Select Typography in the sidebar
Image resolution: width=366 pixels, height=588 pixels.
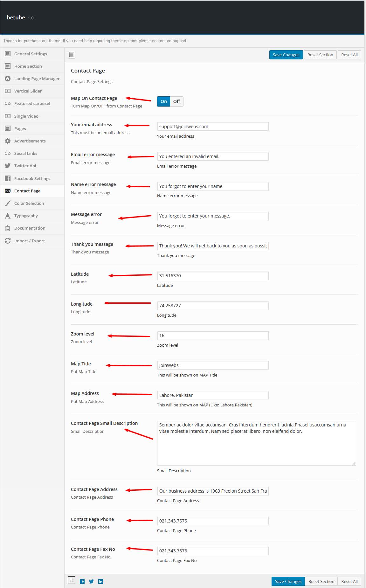(32, 216)
